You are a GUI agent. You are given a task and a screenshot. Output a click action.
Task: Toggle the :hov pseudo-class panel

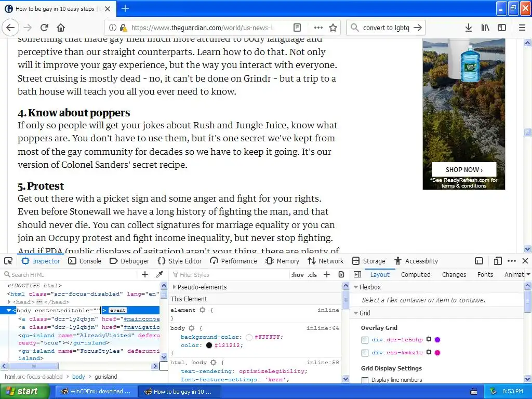pos(297,275)
